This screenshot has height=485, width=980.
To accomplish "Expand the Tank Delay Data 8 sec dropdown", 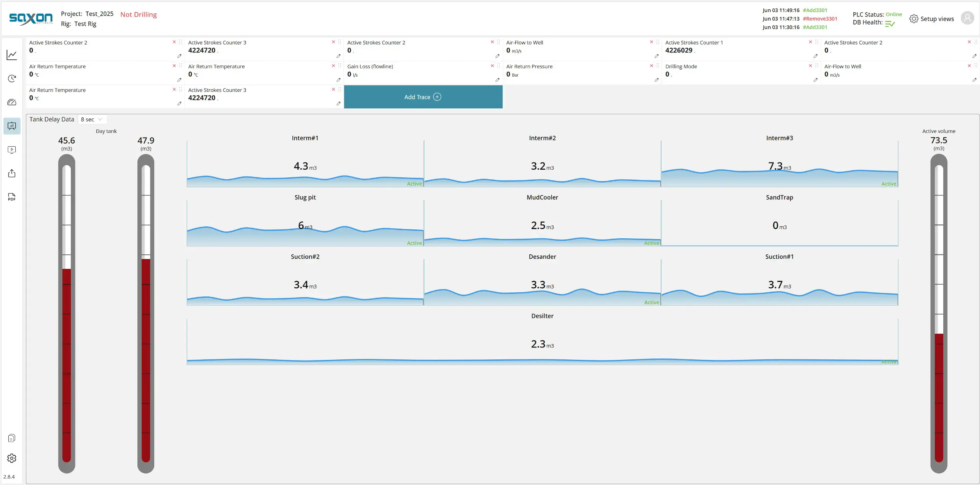I will click(92, 120).
